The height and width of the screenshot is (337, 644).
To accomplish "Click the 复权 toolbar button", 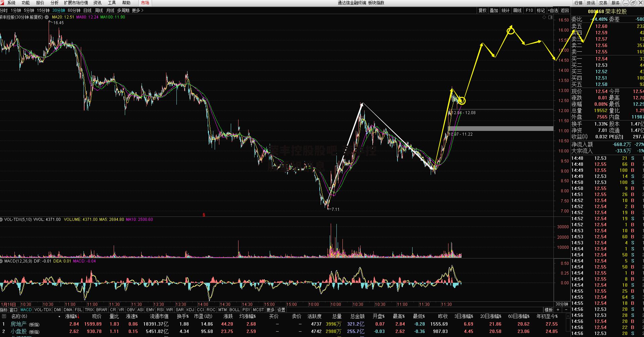I will tap(482, 10).
